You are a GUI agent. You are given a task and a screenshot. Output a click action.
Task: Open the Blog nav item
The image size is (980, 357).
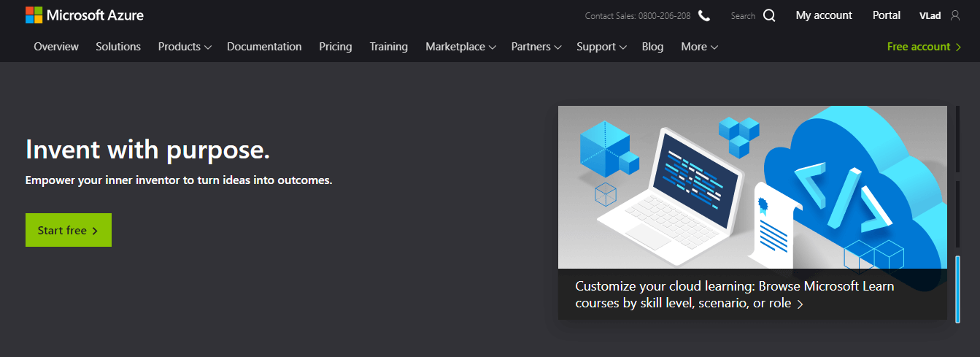653,47
